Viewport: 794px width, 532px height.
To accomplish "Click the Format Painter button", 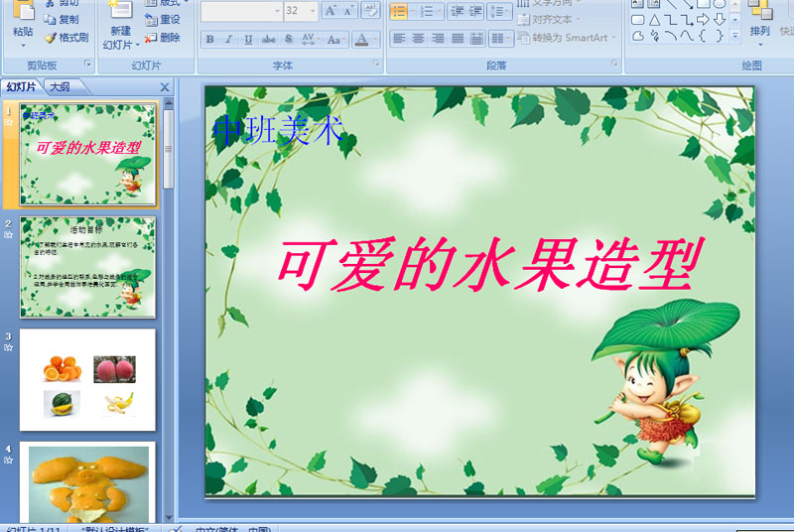I will pyautogui.click(x=66, y=38).
